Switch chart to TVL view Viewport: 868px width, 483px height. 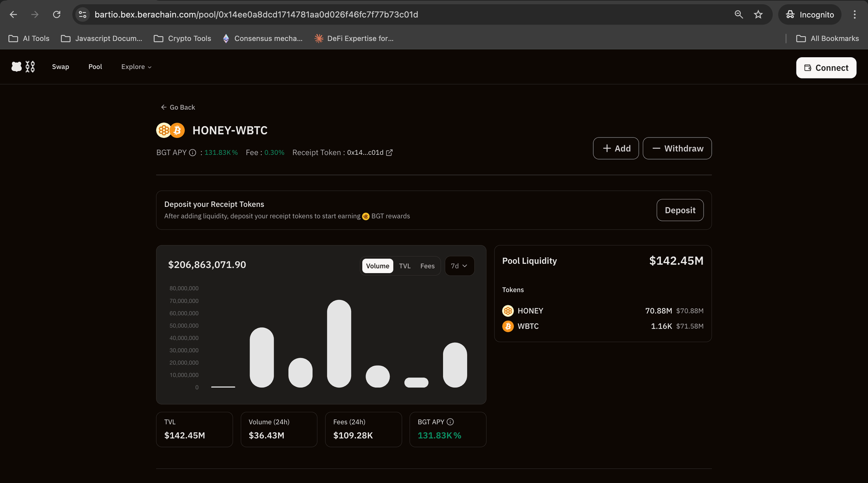(x=405, y=266)
